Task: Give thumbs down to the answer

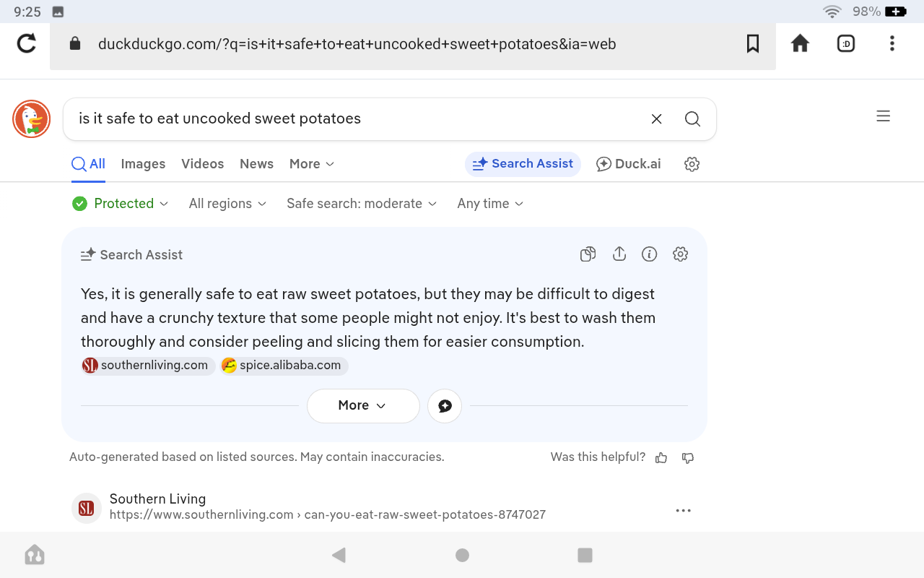Action: [688, 457]
